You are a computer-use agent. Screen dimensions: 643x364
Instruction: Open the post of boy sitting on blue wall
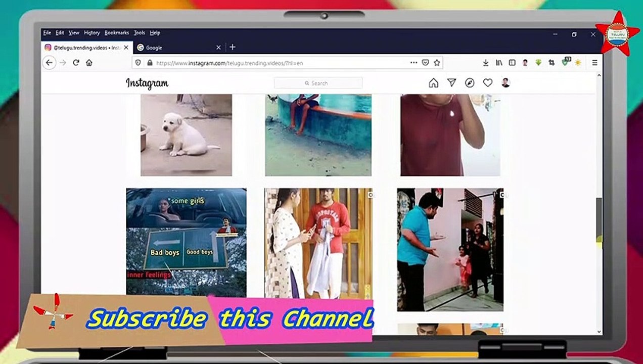pos(318,135)
